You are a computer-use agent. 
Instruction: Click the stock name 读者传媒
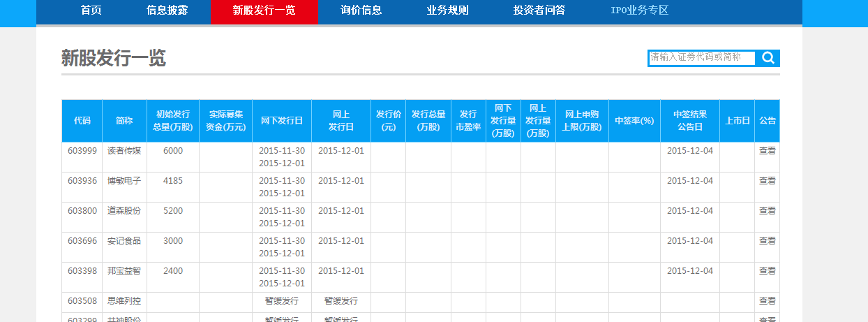pos(124,151)
